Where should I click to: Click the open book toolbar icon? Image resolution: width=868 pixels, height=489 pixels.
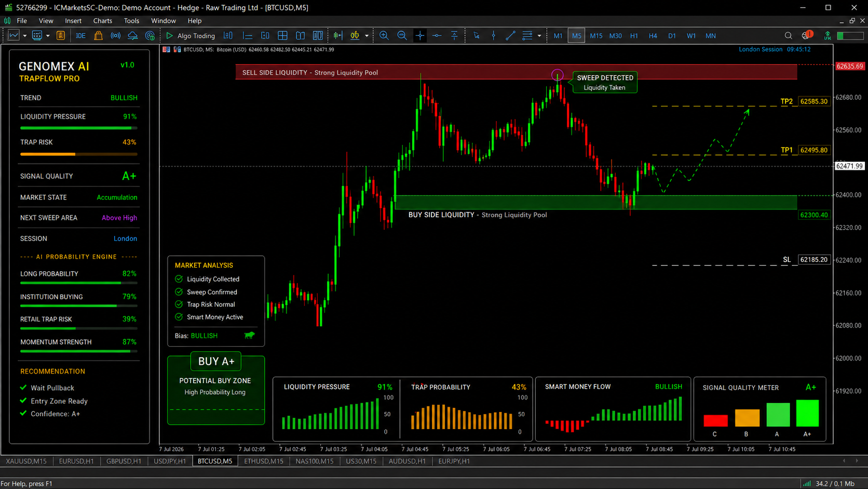[300, 35]
